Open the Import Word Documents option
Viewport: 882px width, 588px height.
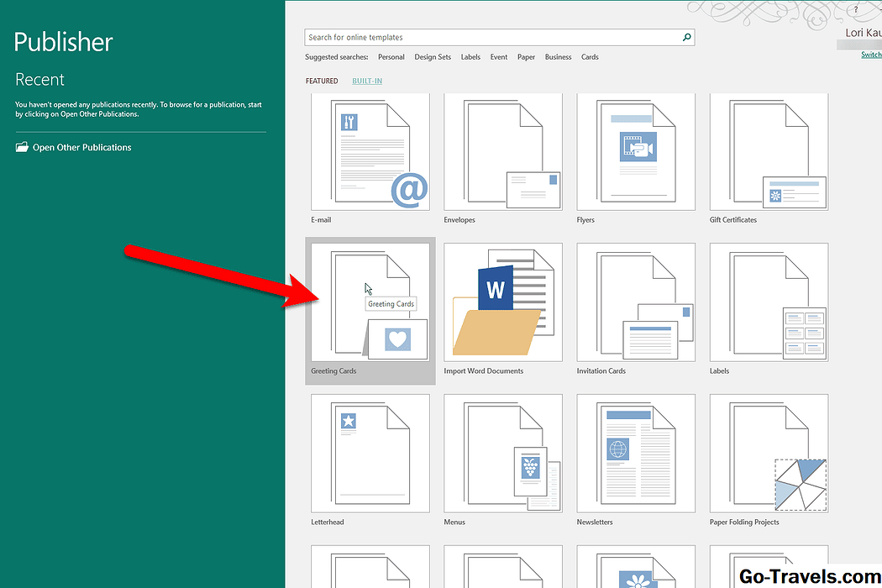point(503,302)
